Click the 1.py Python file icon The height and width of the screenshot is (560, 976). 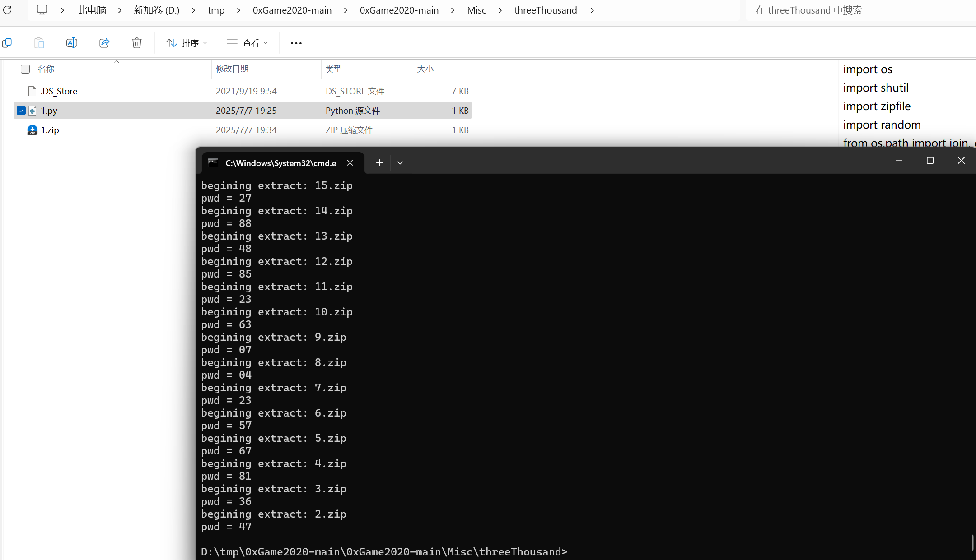click(x=32, y=111)
